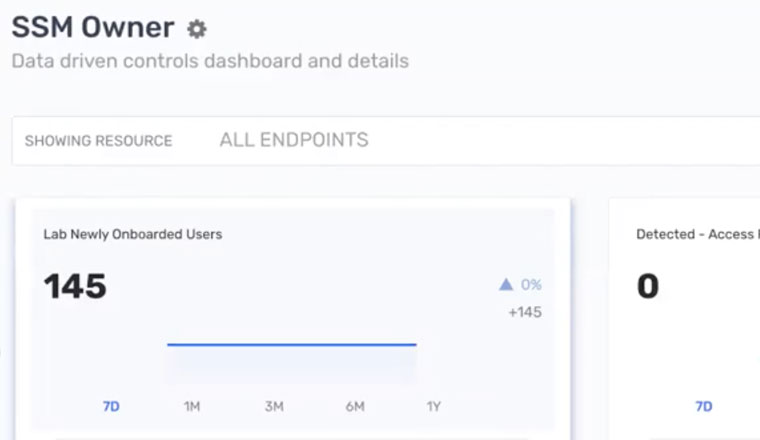This screenshot has height=440, width=760.
Task: Click empty space in the resource filter bar
Action: (560, 141)
